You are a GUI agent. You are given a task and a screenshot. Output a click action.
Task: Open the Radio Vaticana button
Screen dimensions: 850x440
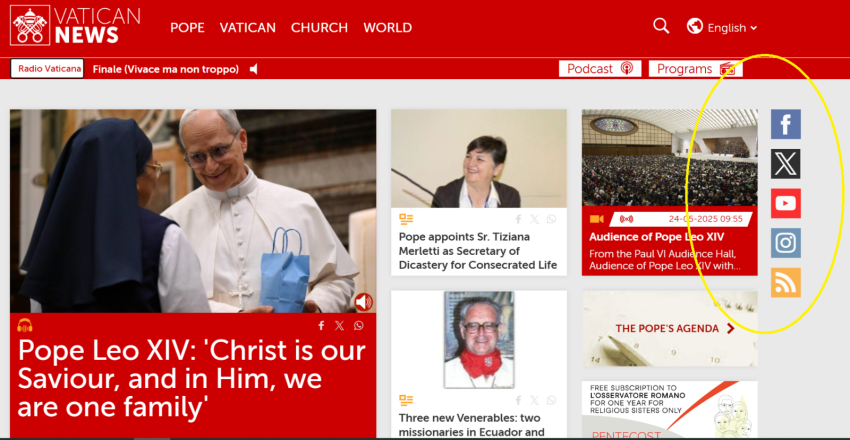(x=47, y=69)
